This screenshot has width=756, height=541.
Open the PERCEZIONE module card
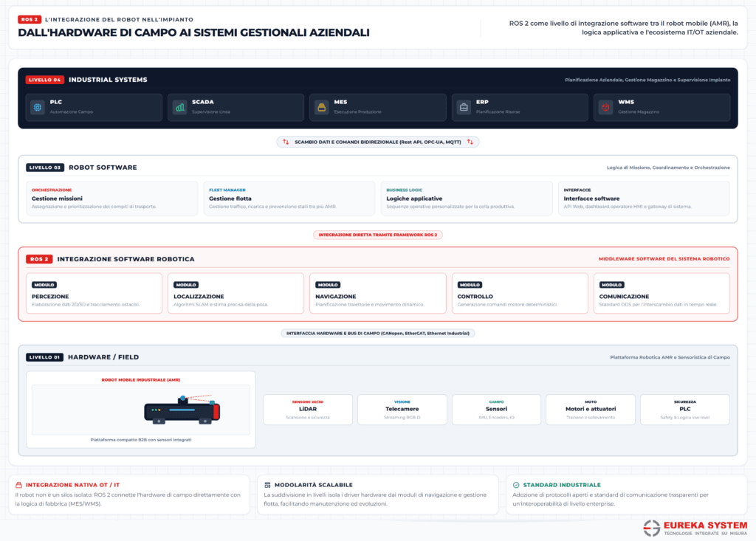click(x=94, y=294)
